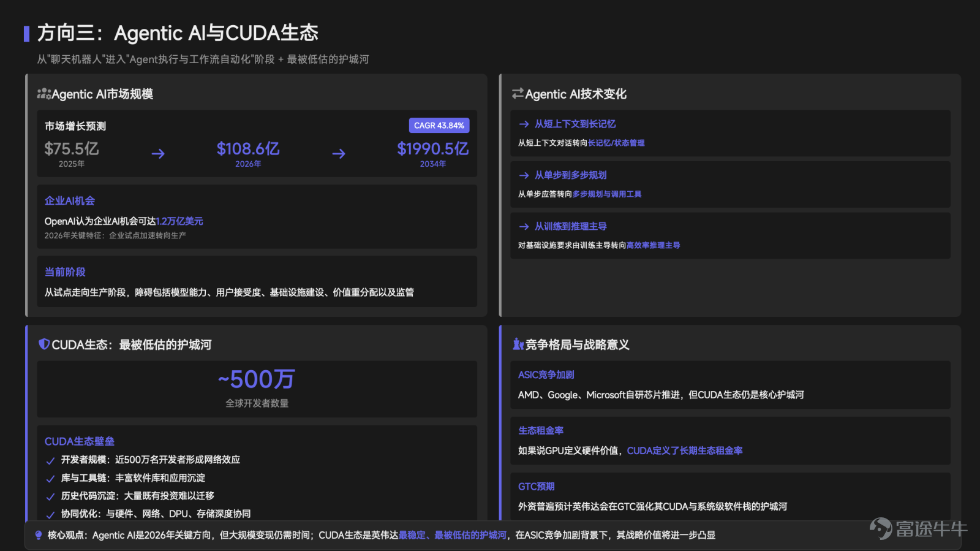This screenshot has width=980, height=551.
Task: Click the highlighted text CUDA定义了长期生态租金率
Action: pyautogui.click(x=685, y=450)
